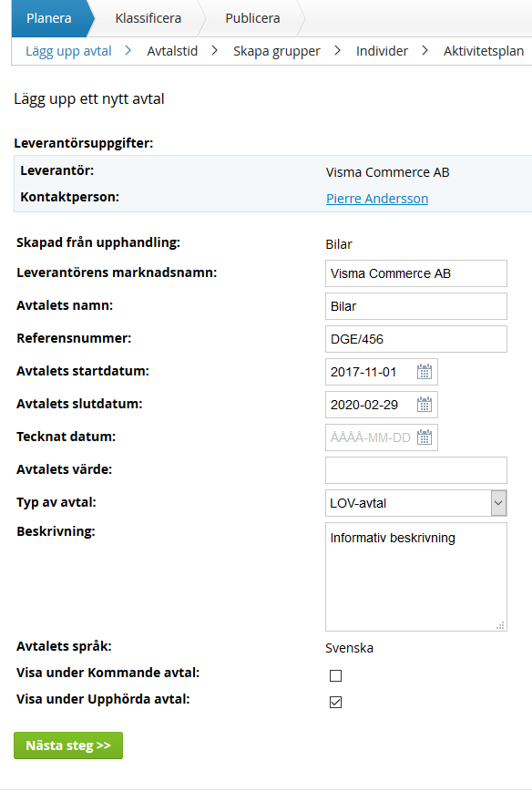Open Pierre Andersson contact link
532x792 pixels.
pyautogui.click(x=377, y=199)
